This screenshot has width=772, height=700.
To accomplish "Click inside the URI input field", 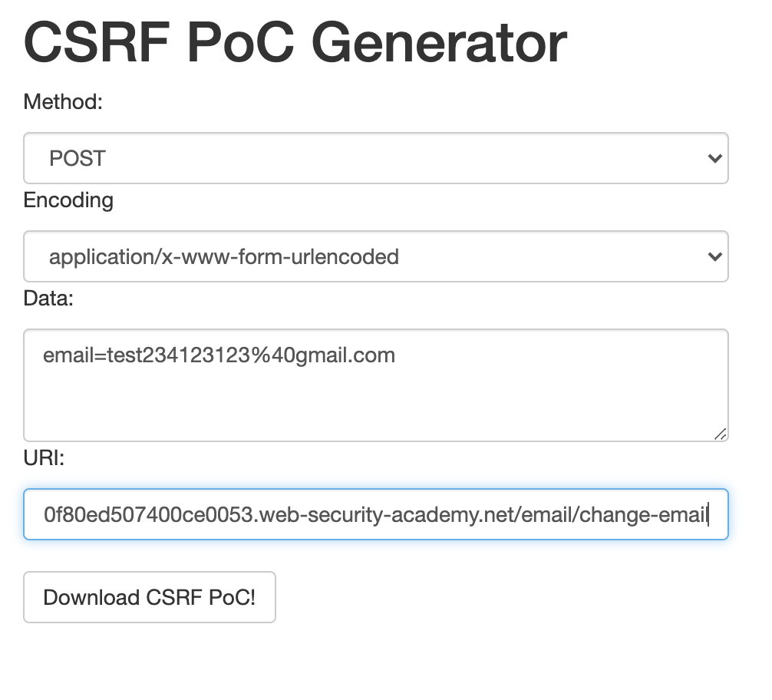I will [x=375, y=514].
